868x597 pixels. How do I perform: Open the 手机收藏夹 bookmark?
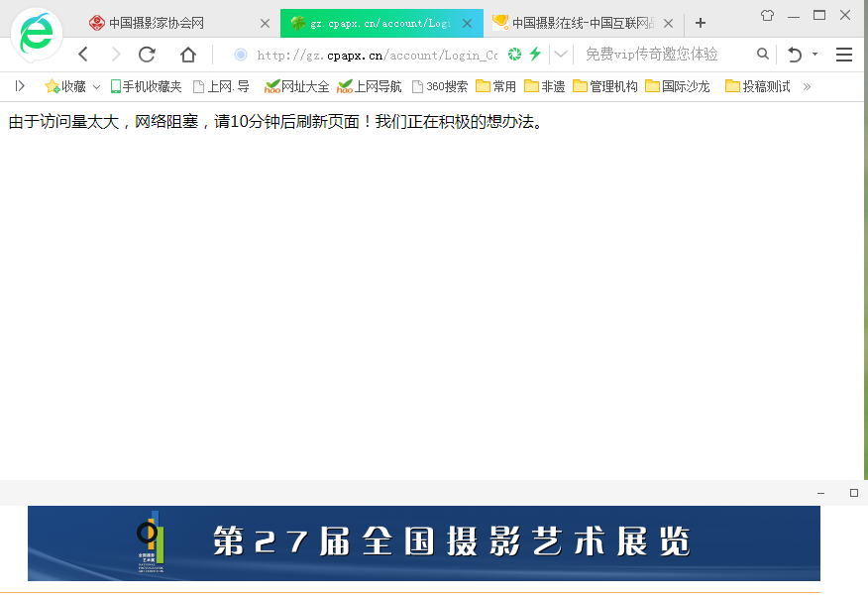146,86
